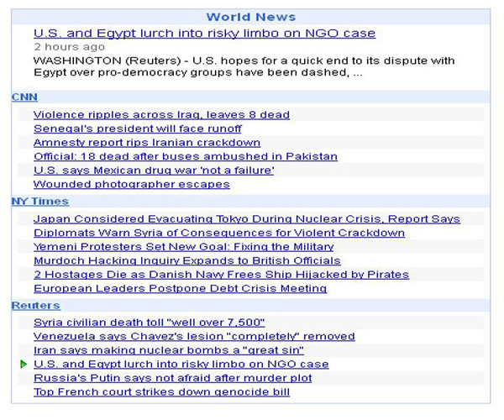Image resolution: width=504 pixels, height=420 pixels.
Task: Open 'Japan Considered Evacuating Tokyo' story
Action: (x=247, y=219)
